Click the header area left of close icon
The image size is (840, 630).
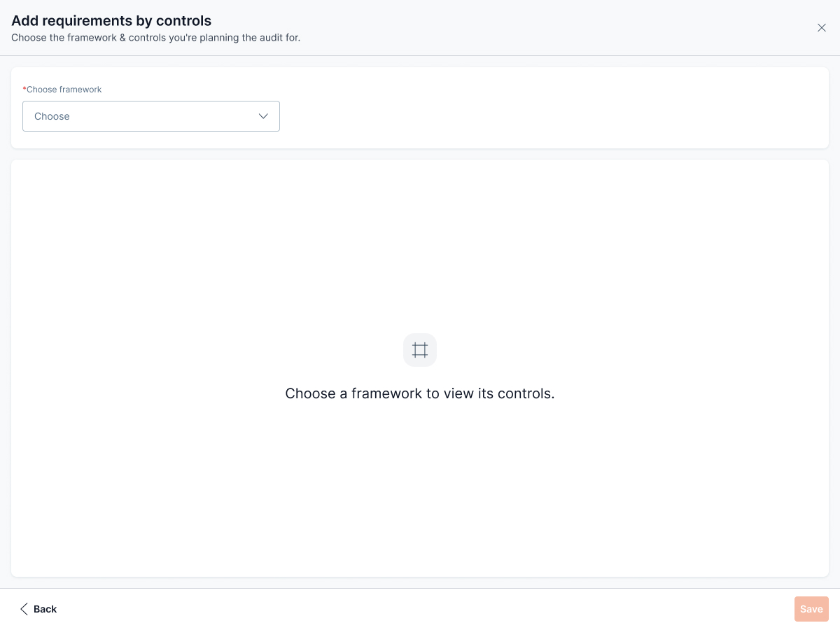coord(560,28)
